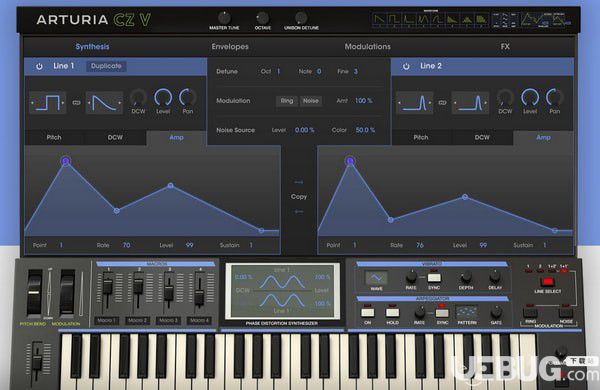The image size is (600, 390).
Task: Copy Line 1 envelope to Line 2 arrow
Action: click(x=299, y=182)
